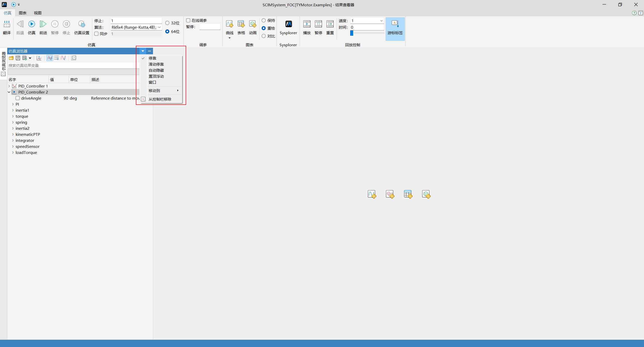Open the 曲线 button's dropdown arrow

pyautogui.click(x=229, y=38)
